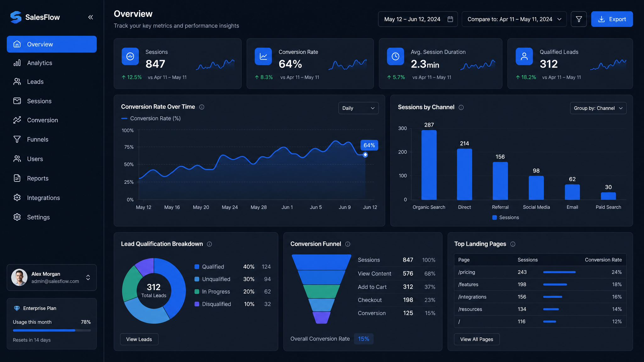Click the Checkout funnel stage row

pyautogui.click(x=397, y=300)
